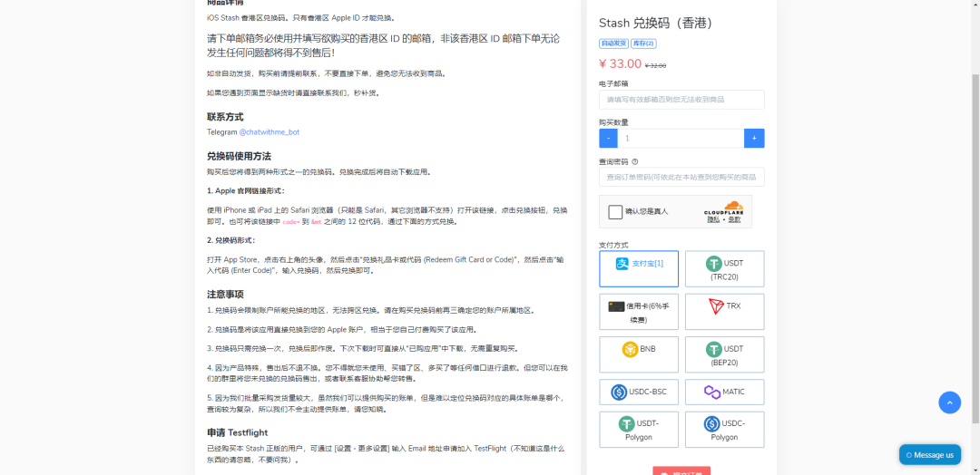
Task: Click the 库存(2) stock badge
Action: [643, 44]
